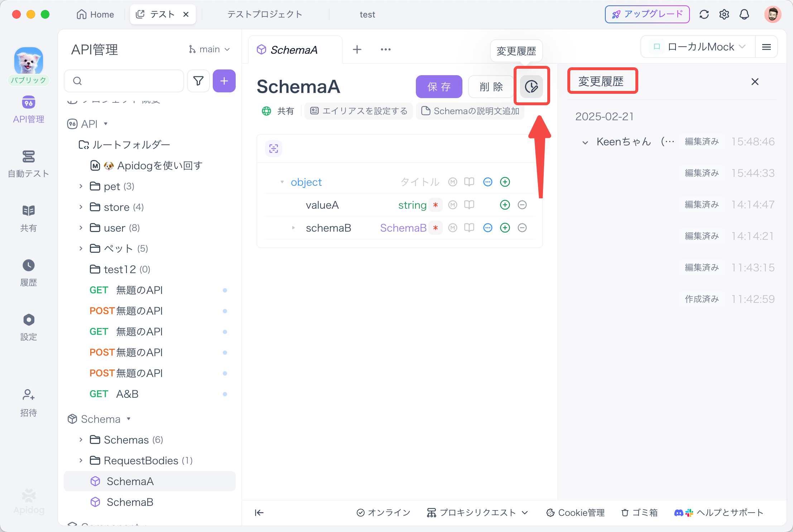Screen dimensions: 793x532
Task: Click the アップグレード upgrade button
Action: (647, 14)
